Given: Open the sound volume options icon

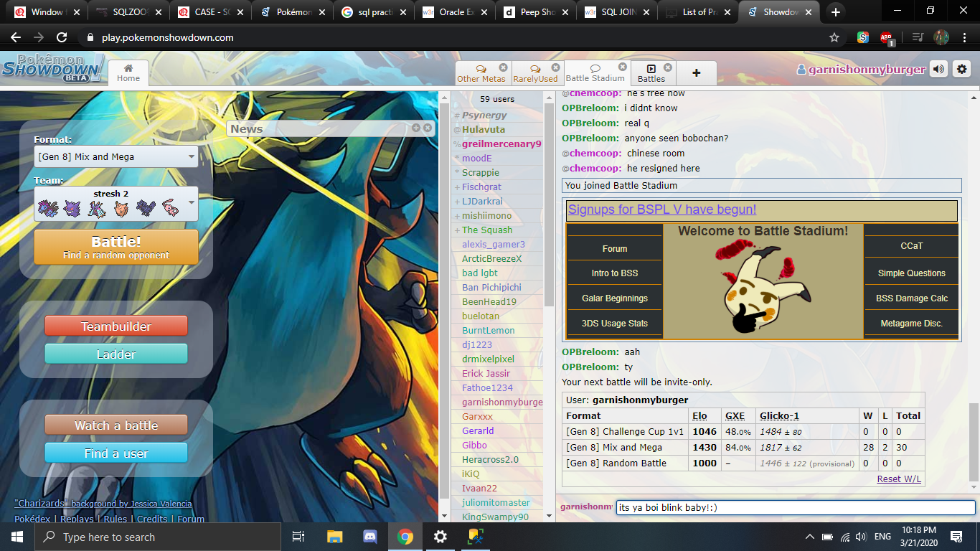Looking at the screenshot, I should point(938,69).
